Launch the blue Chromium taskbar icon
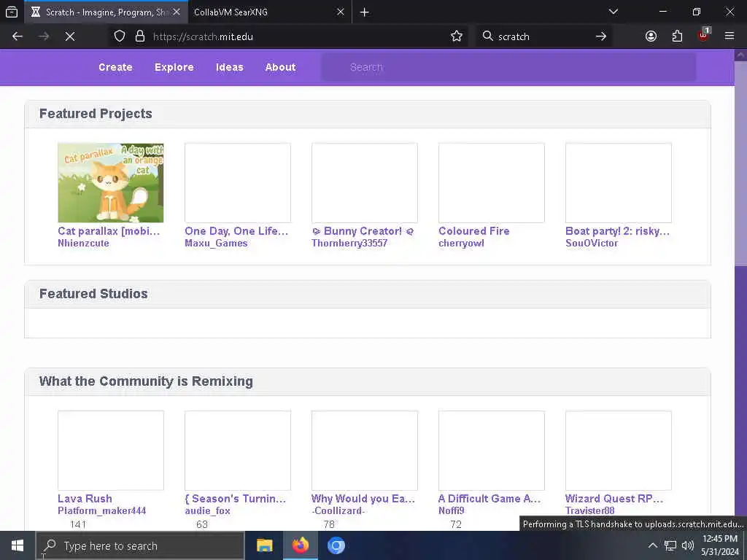The height and width of the screenshot is (560, 747). (x=336, y=545)
